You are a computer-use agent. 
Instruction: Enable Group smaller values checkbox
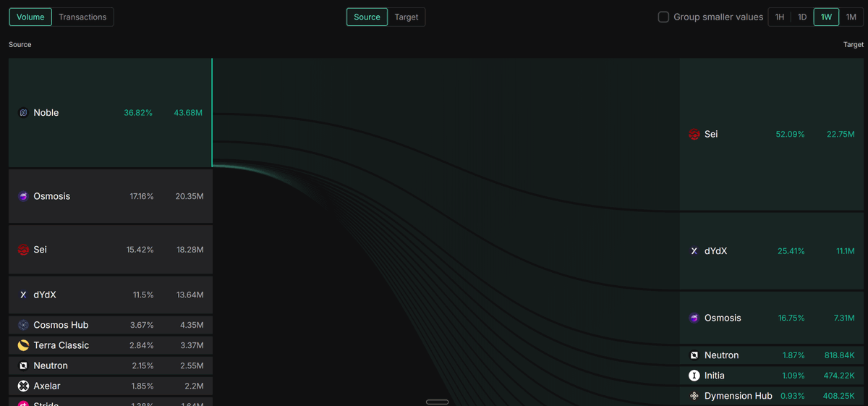click(x=663, y=17)
